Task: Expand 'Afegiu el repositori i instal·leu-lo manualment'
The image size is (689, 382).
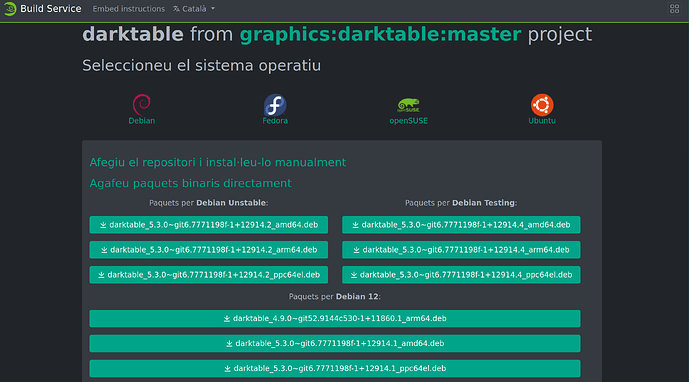Action: click(x=218, y=162)
